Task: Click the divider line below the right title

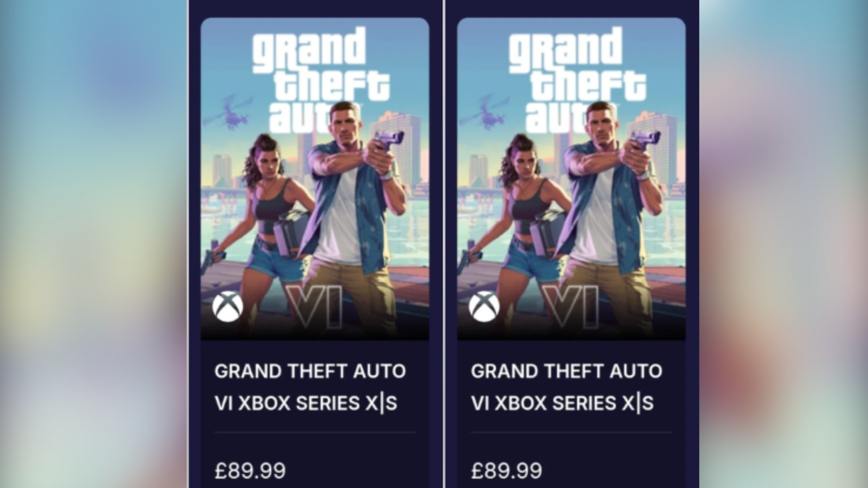Action: coord(571,432)
